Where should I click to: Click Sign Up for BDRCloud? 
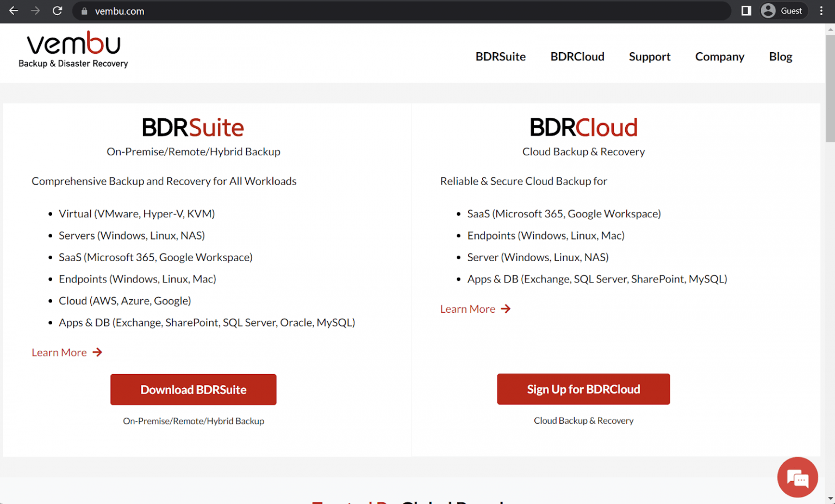(x=583, y=389)
